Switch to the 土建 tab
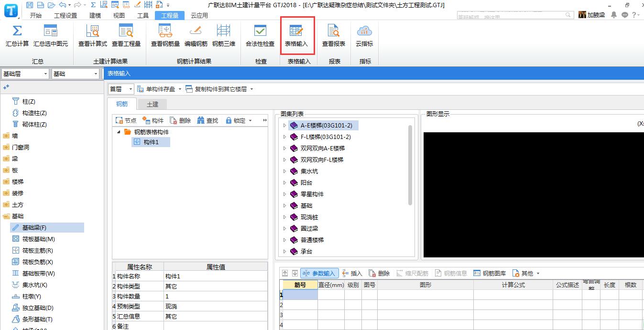 point(153,104)
